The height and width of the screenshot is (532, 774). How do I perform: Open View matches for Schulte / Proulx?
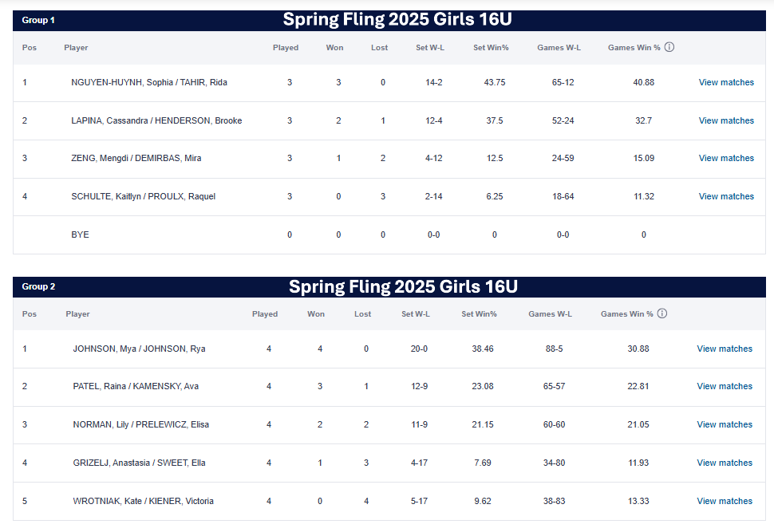click(726, 196)
